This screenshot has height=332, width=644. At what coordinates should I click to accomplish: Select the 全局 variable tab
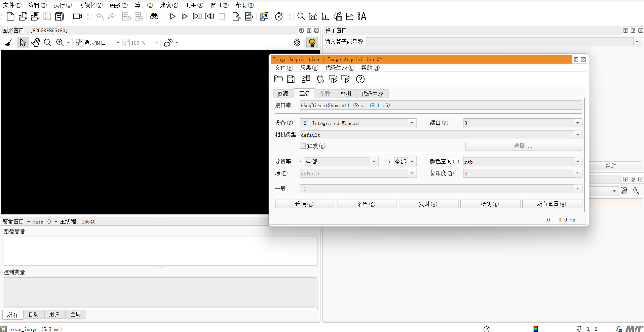pos(75,314)
